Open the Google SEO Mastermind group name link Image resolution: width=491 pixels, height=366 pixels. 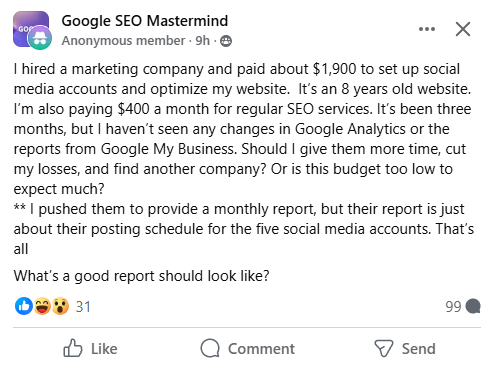pos(145,21)
